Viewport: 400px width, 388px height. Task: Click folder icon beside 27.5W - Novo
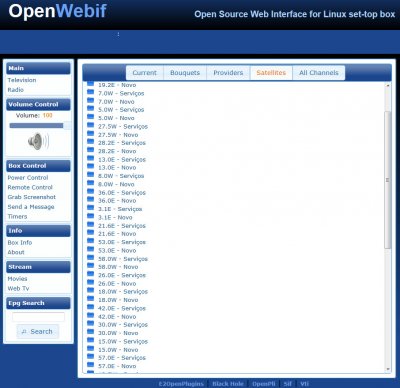[90, 133]
